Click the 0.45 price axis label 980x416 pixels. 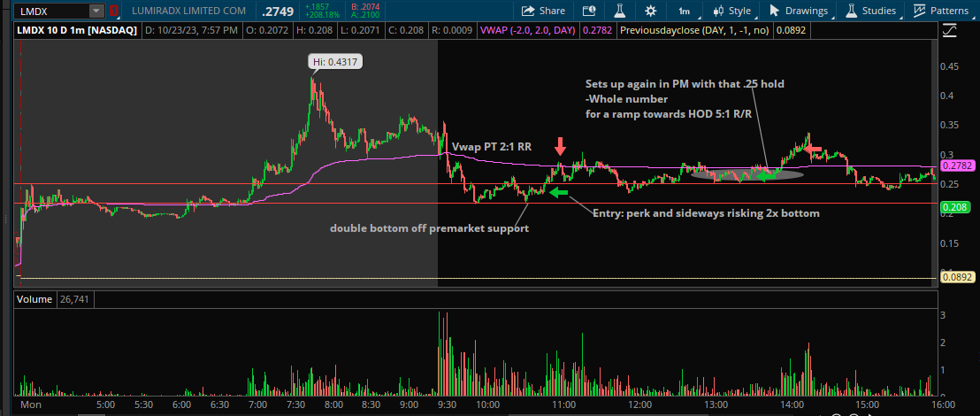click(949, 66)
